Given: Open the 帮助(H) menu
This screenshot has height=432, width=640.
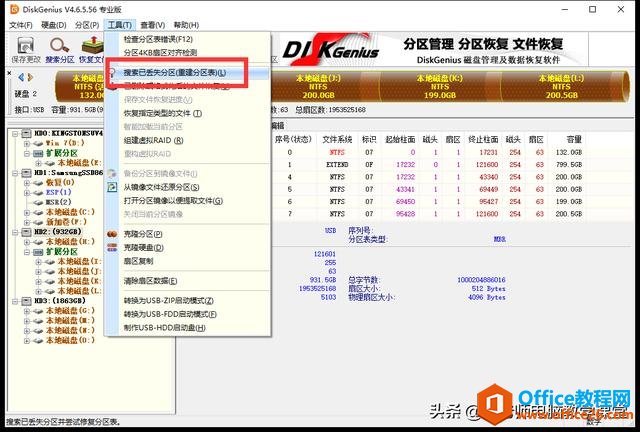Looking at the screenshot, I should (186, 25).
